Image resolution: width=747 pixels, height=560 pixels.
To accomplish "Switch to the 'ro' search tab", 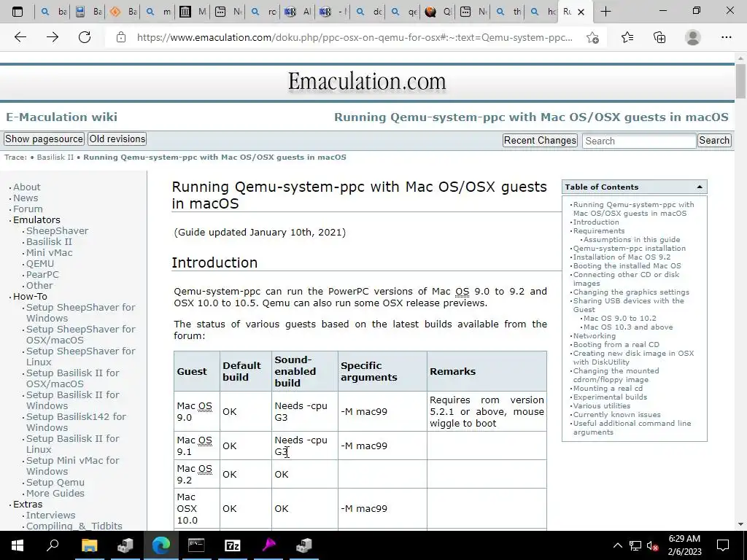I will click(263, 12).
